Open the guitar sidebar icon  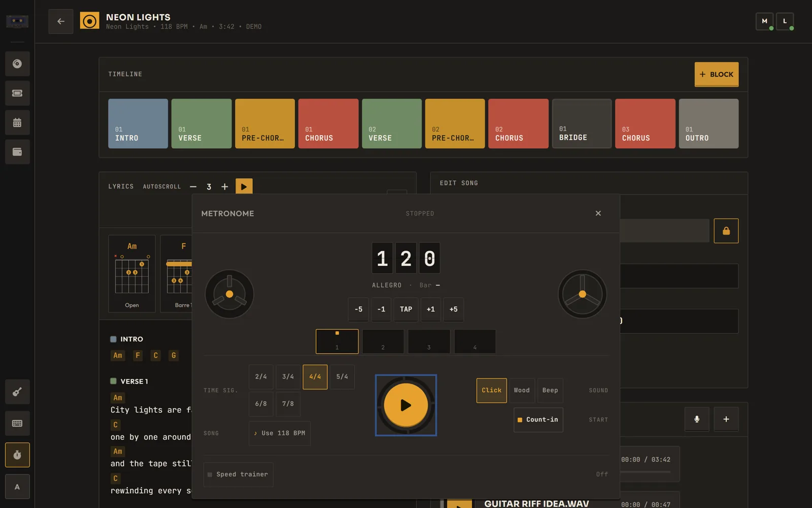click(x=17, y=392)
